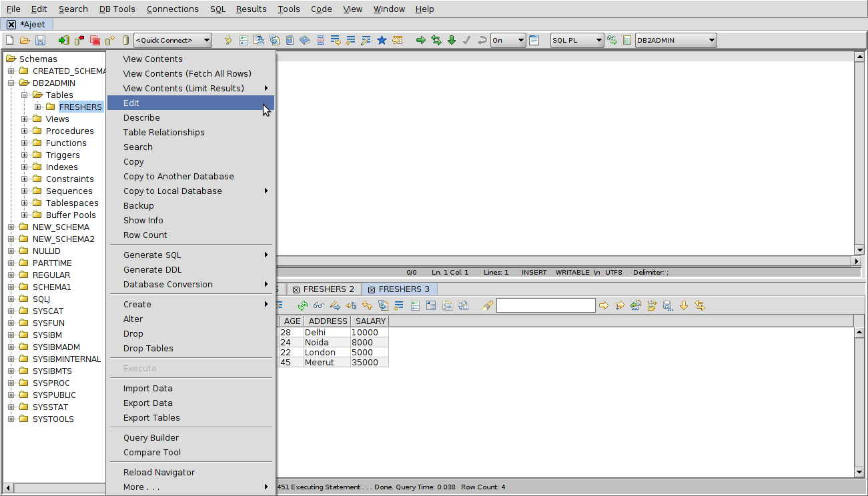Image resolution: width=868 pixels, height=496 pixels.
Task: Select Describe from the context menu
Action: [x=141, y=118]
